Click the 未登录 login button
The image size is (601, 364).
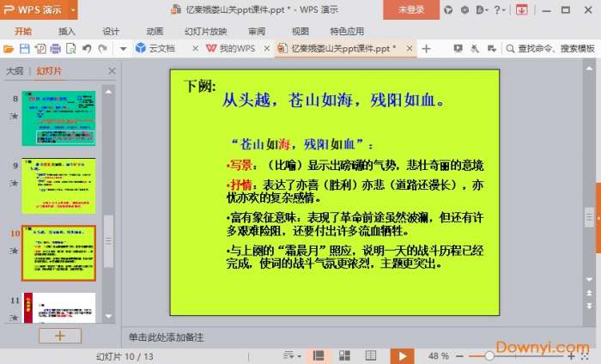[411, 9]
